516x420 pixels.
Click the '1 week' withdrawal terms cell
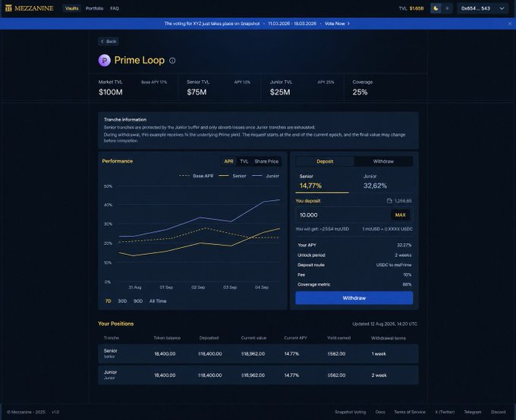[379, 354]
